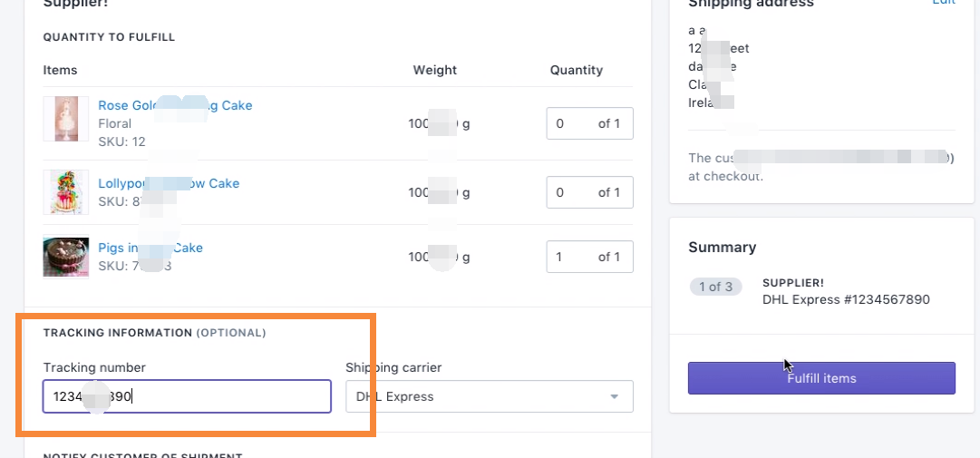Focus the Rose Gold cake quantity field

click(589, 123)
